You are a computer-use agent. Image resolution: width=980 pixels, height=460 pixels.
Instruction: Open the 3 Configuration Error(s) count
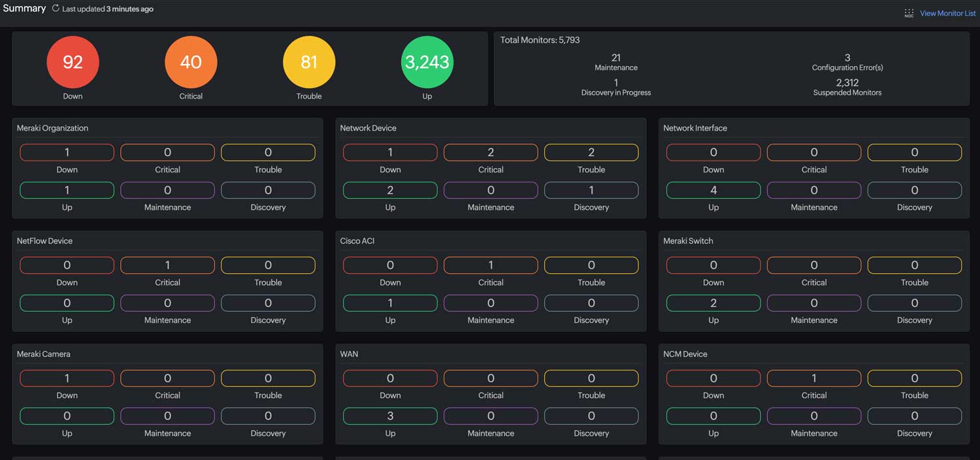tap(847, 58)
